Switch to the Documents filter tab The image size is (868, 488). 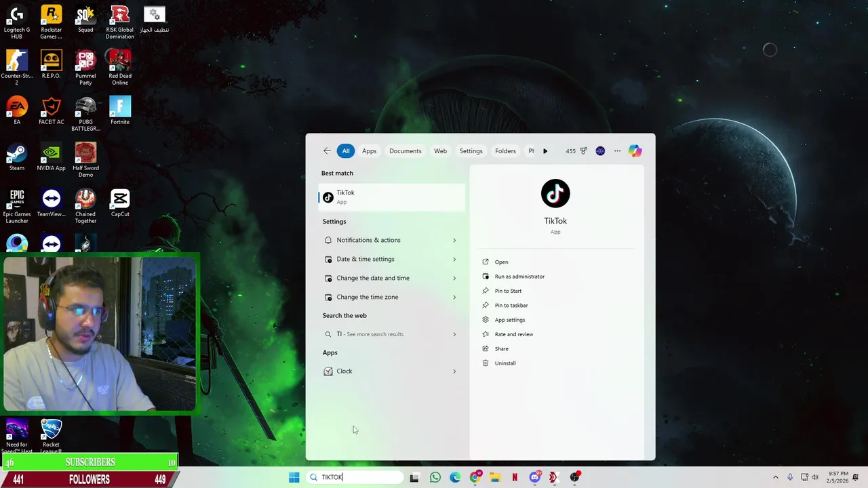tap(406, 151)
